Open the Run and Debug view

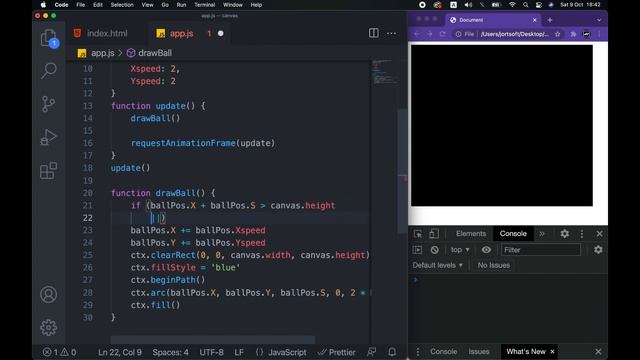(48, 137)
